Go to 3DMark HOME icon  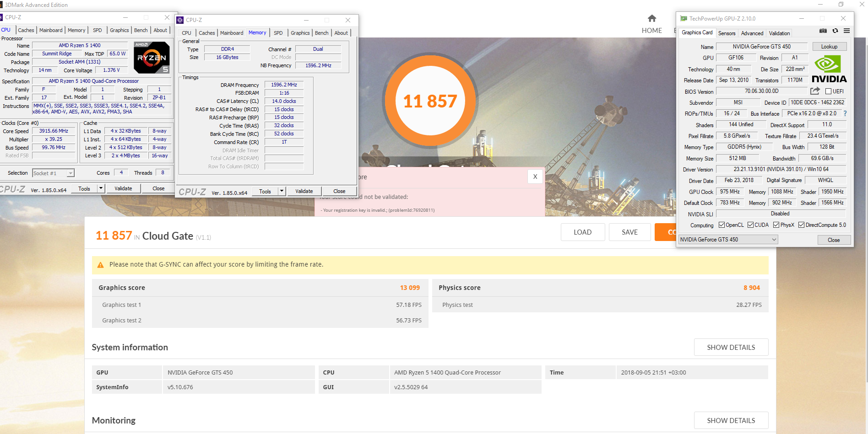[x=652, y=18]
